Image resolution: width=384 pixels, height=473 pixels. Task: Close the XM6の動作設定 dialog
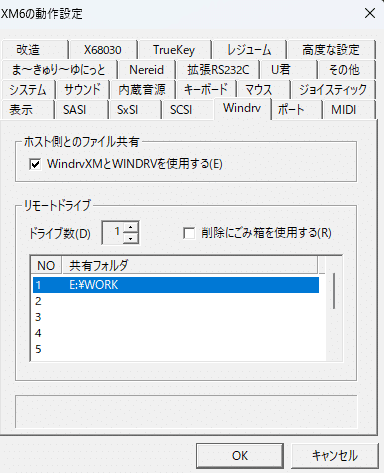point(370,13)
